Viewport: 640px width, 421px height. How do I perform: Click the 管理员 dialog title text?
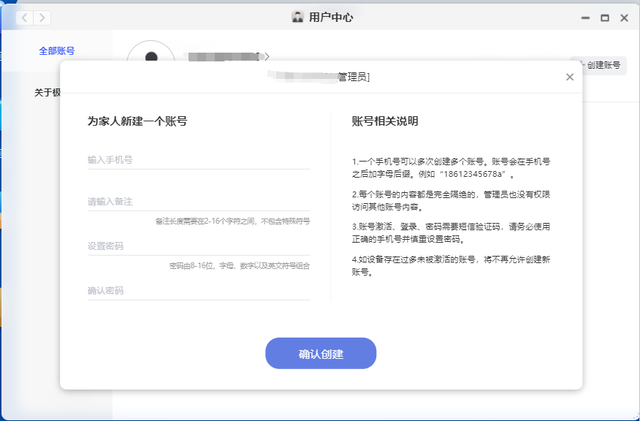354,76
